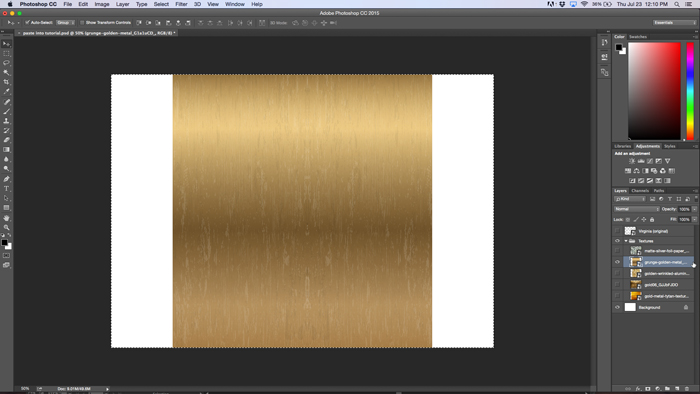This screenshot has height=394, width=700.
Task: Select the Crop tool
Action: 6,82
